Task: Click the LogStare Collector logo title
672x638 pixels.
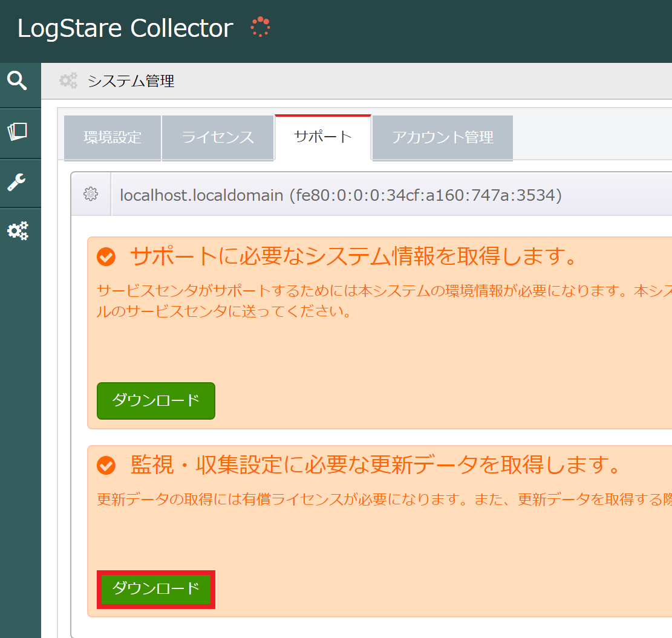Action: click(x=126, y=28)
